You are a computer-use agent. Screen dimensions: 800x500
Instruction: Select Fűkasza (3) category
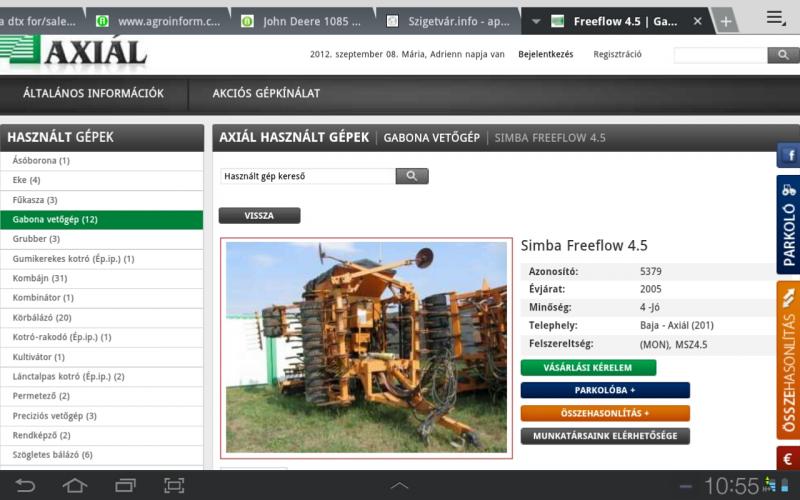[x=102, y=200]
